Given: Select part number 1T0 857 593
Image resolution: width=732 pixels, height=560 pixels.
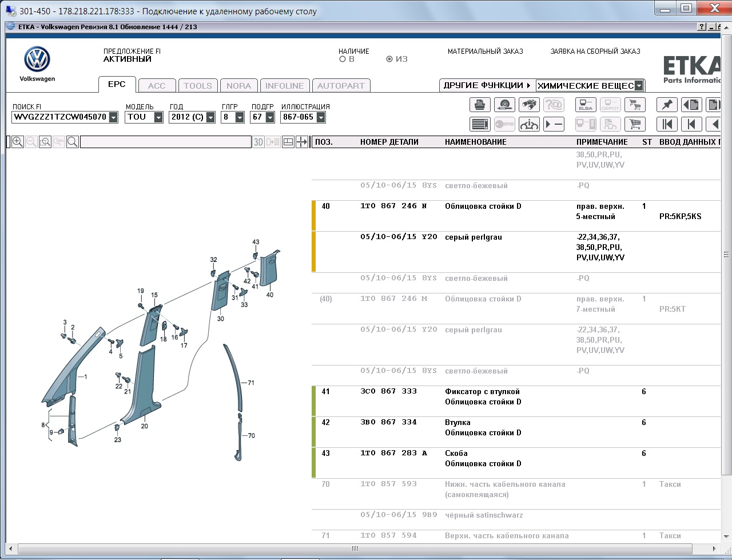Looking at the screenshot, I should click(388, 484).
